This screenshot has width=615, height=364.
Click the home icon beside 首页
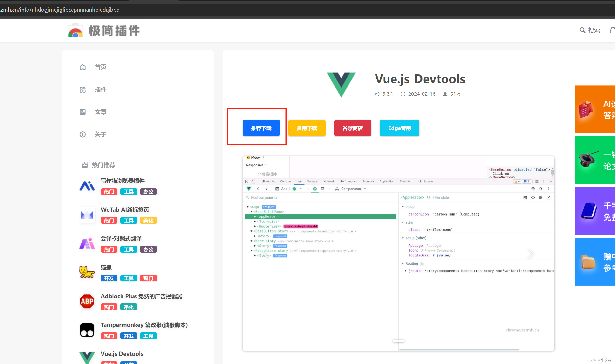coord(82,67)
